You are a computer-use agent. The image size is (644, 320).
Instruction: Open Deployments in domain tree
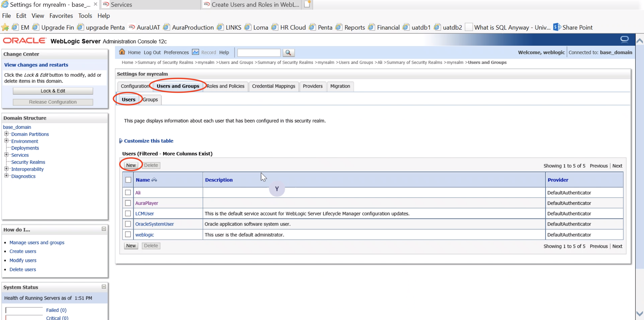[x=25, y=148]
